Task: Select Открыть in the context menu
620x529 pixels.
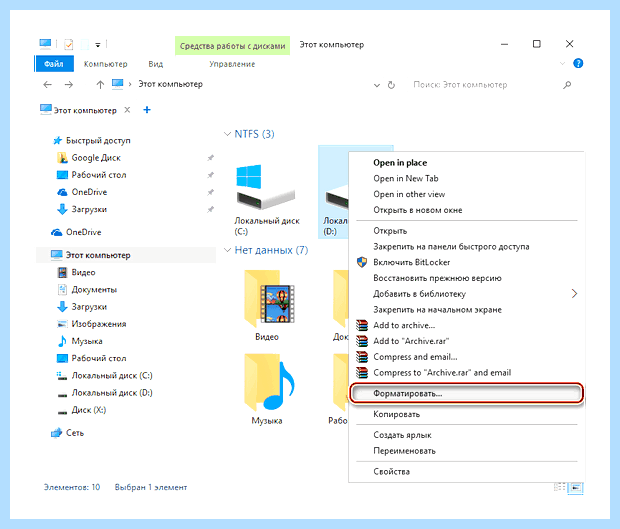Action: pyautogui.click(x=390, y=231)
